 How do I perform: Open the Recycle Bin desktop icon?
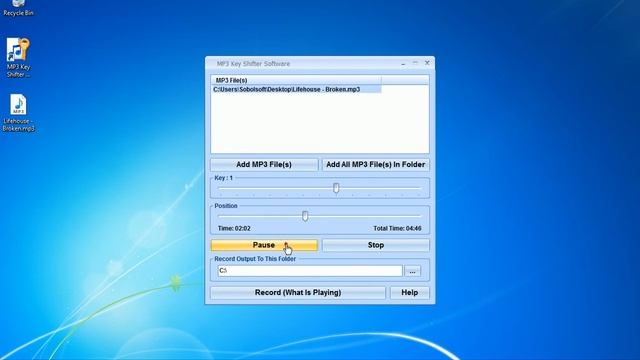click(18, 7)
